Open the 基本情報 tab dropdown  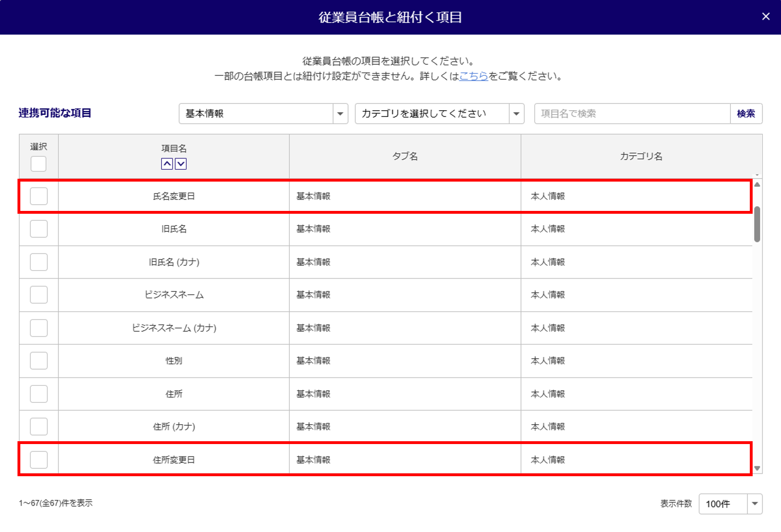click(x=263, y=113)
